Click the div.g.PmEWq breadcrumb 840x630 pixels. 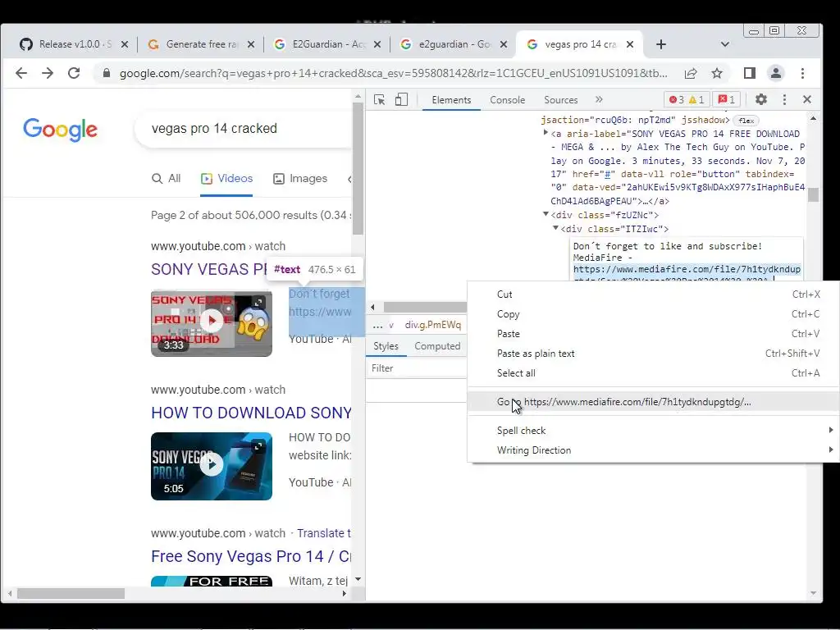click(x=433, y=325)
